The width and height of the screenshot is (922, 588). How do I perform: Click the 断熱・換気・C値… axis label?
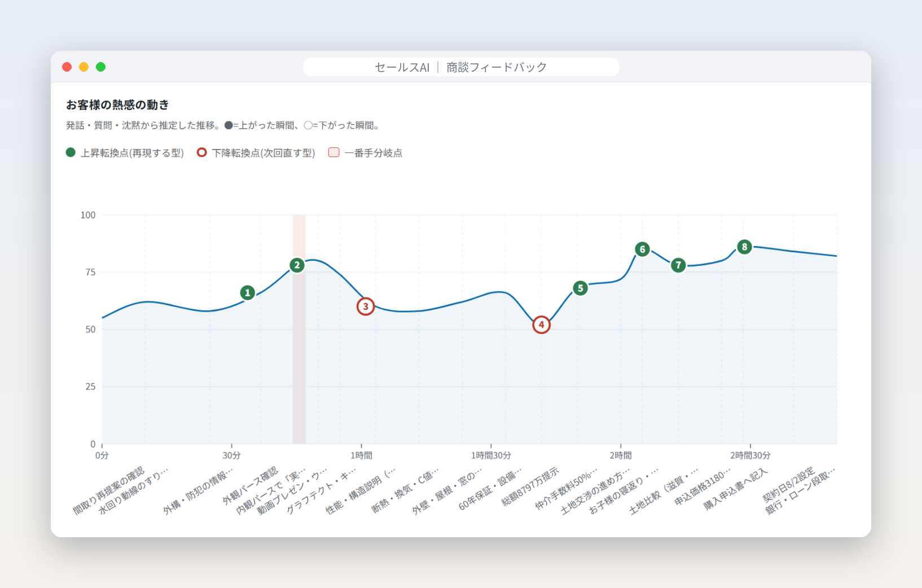point(405,491)
